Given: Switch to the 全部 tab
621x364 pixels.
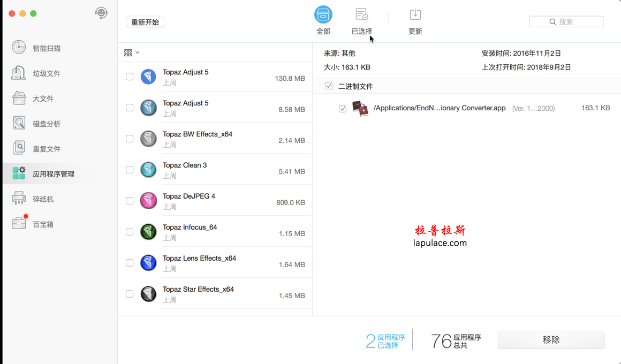Looking at the screenshot, I should point(323,20).
